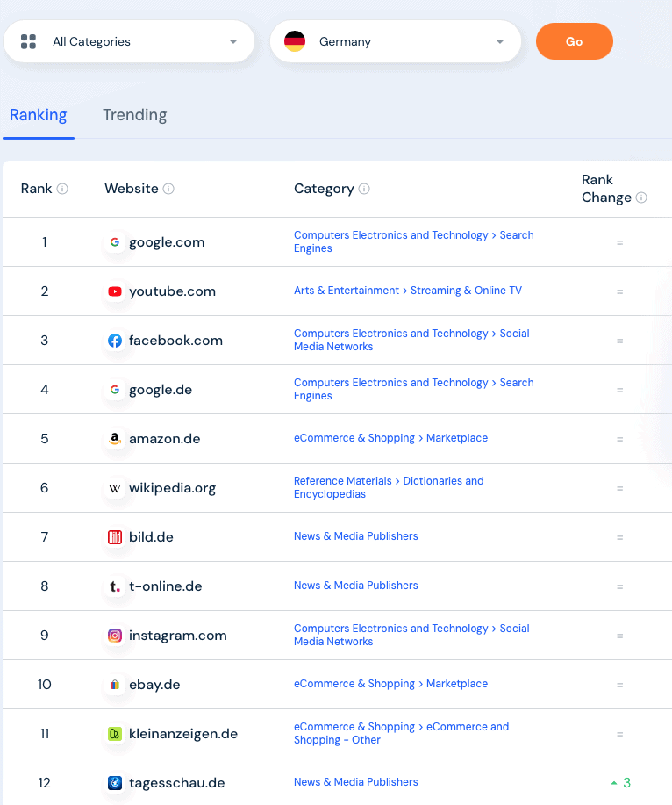This screenshot has width=672, height=805.
Task: Click the Rank Change column header
Action: click(606, 189)
